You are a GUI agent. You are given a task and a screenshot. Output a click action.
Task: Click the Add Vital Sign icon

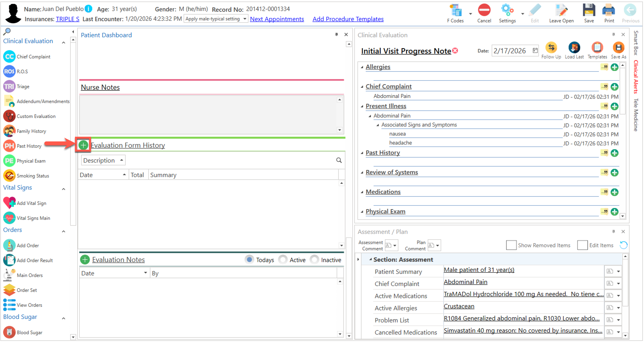9,203
